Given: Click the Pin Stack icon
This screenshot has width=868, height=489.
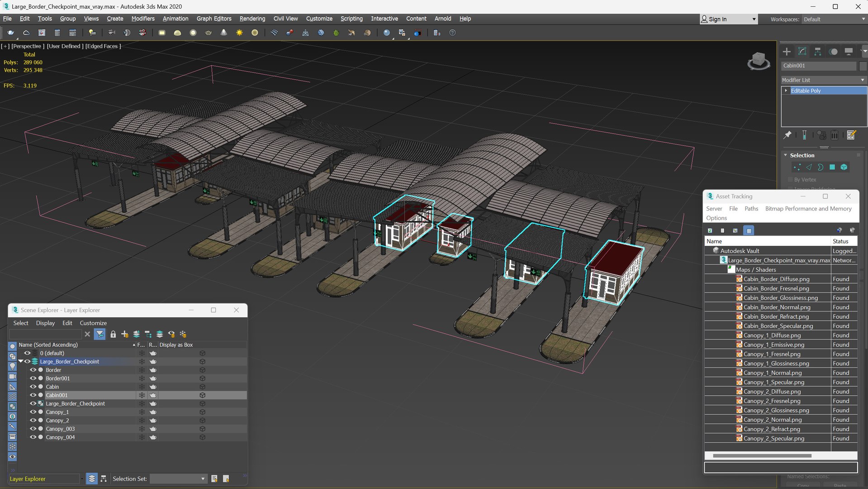Looking at the screenshot, I should (x=787, y=135).
